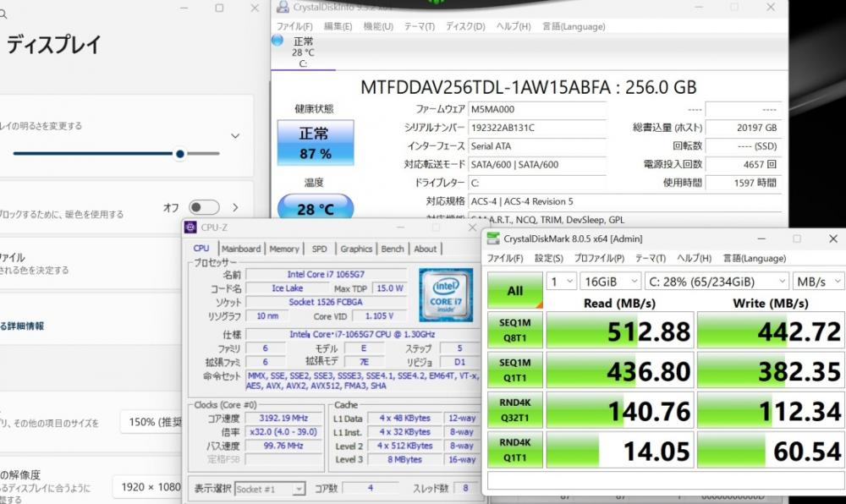Open the 詳細情報 link in Settings
This screenshot has width=846, height=504.
[23, 326]
